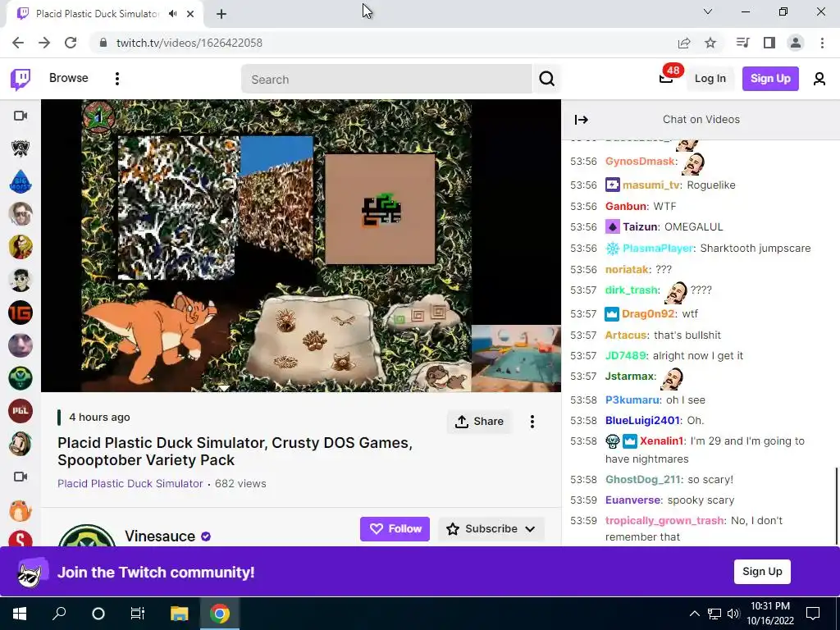
Task: Show hidden system tray icons
Action: pos(694,614)
